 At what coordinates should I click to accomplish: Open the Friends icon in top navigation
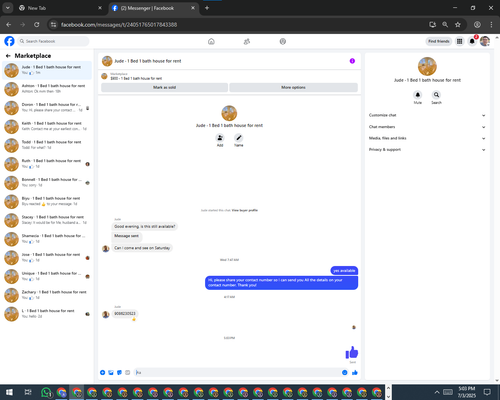coord(247,41)
